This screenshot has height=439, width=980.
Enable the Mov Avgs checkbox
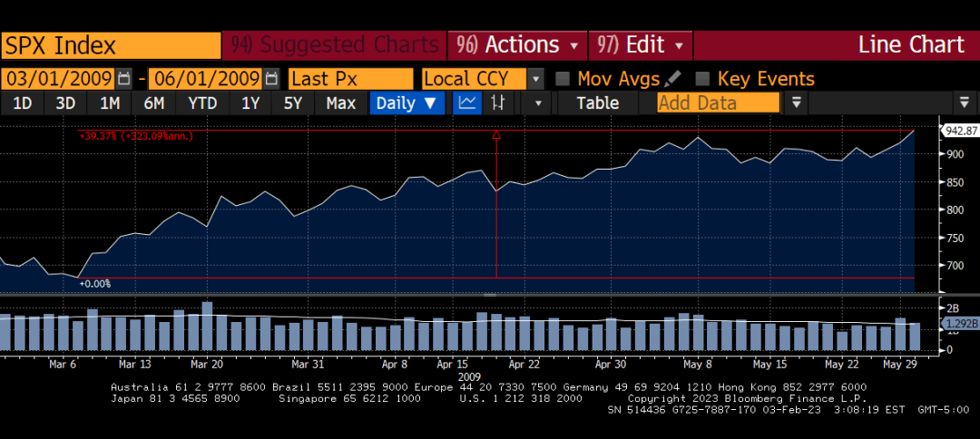(x=563, y=79)
